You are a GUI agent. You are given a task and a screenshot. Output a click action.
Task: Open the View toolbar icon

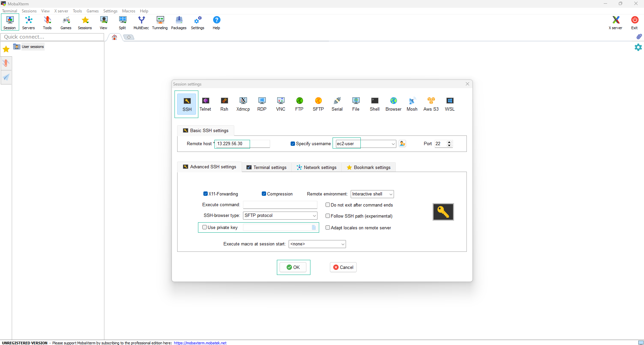[x=104, y=22]
